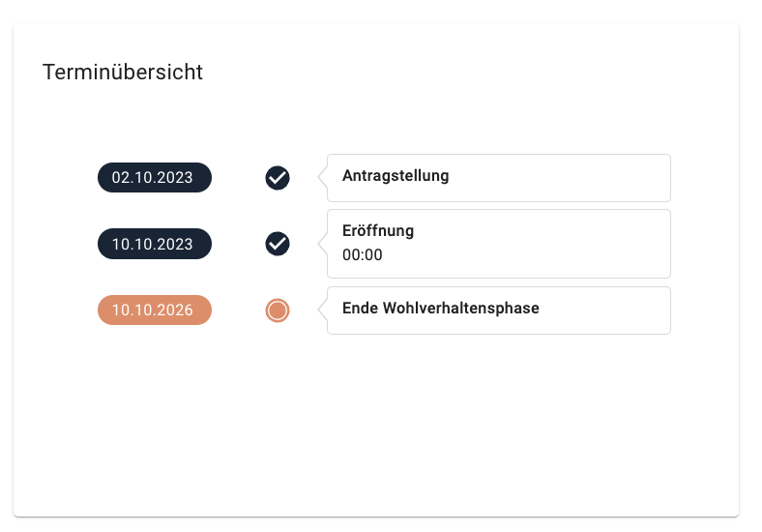Image resolution: width=762 pixels, height=532 pixels.
Task: Open the Antragstellung timeline card
Action: [x=499, y=178]
